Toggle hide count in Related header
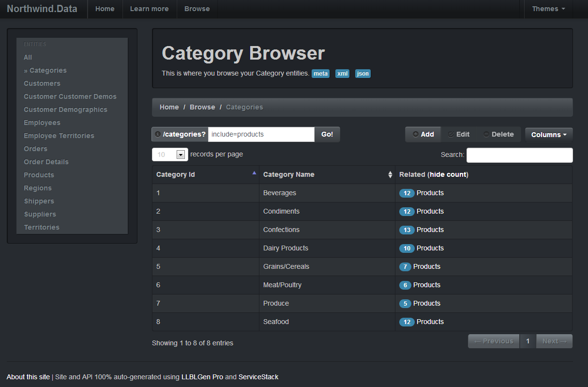The image size is (588, 387). click(449, 174)
